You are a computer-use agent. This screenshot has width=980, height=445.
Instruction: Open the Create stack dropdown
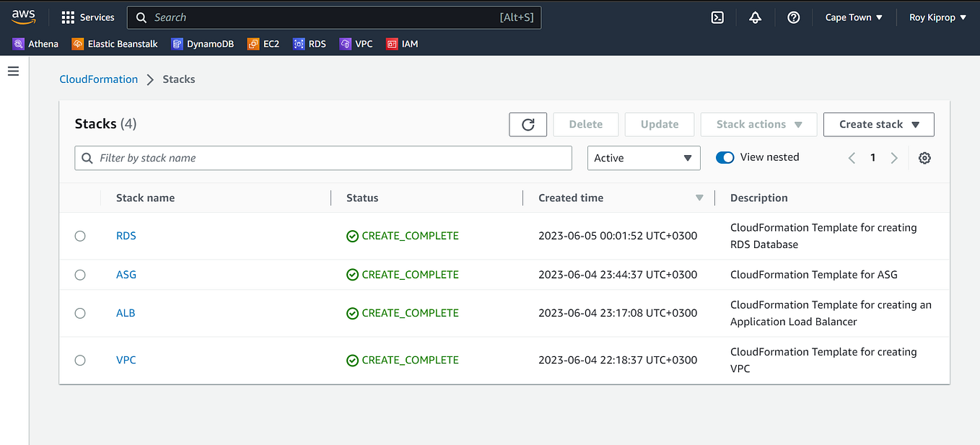[878, 124]
